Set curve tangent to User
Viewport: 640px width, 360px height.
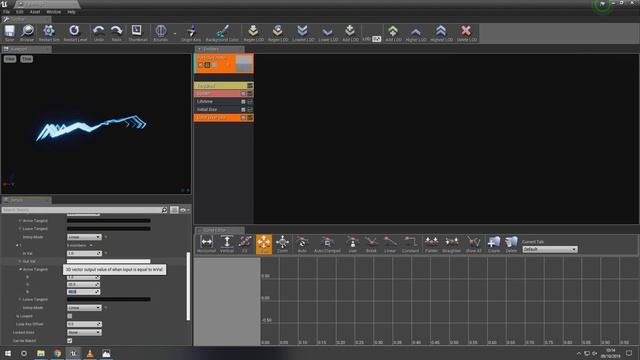click(353, 244)
